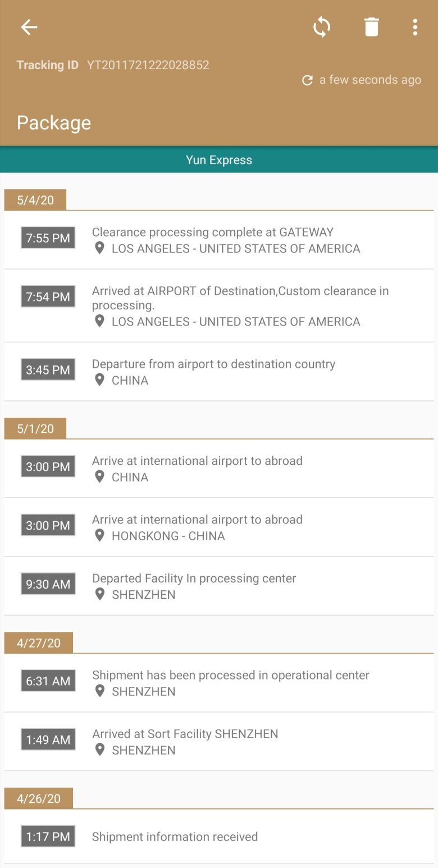Tap small refresh icon beside 'a few seconds ago'
This screenshot has width=438, height=868.
point(307,80)
